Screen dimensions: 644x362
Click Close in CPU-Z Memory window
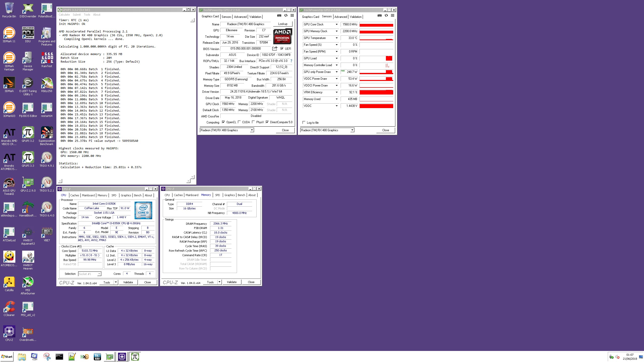coord(251,282)
